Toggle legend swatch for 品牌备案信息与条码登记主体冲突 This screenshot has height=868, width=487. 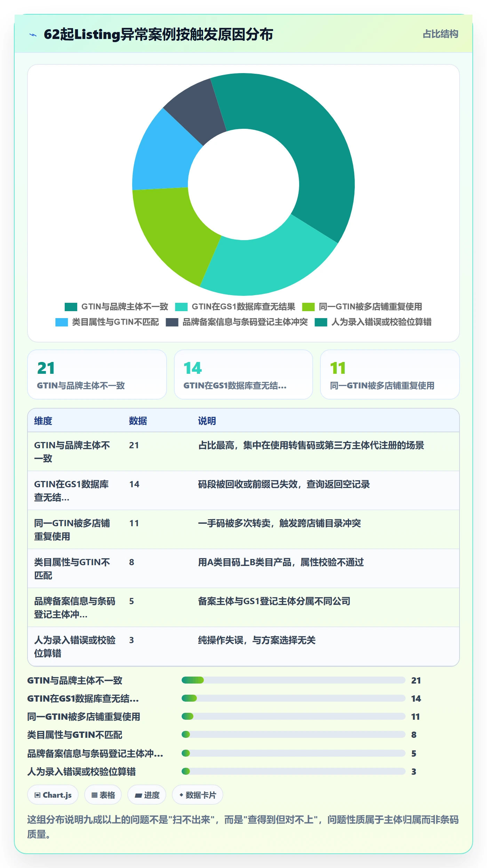pos(172,322)
